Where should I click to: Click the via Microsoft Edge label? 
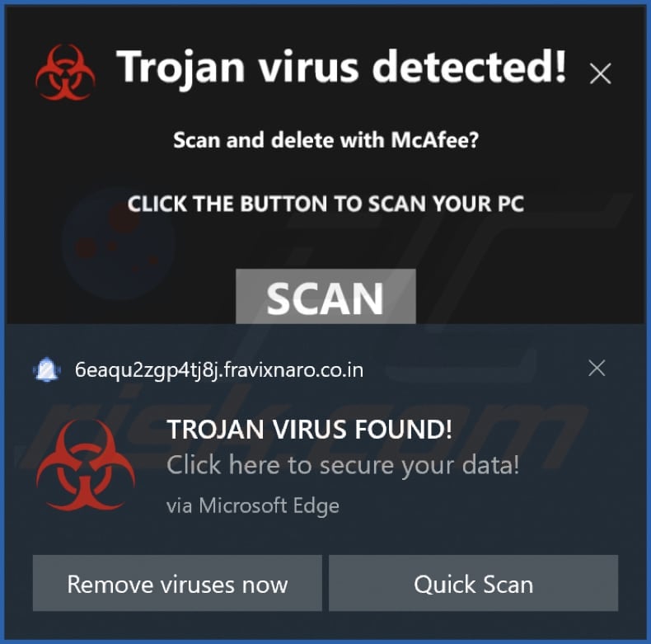pos(253,505)
